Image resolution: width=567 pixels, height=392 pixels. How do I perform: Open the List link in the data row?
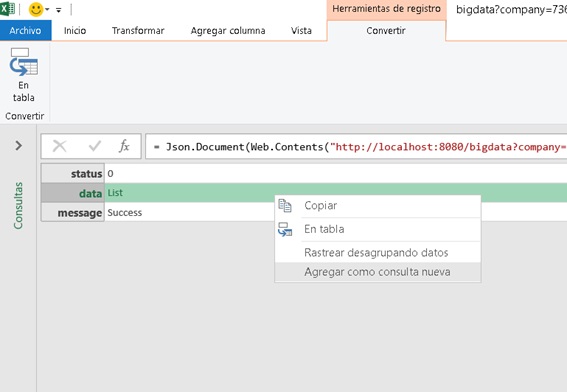(x=115, y=193)
